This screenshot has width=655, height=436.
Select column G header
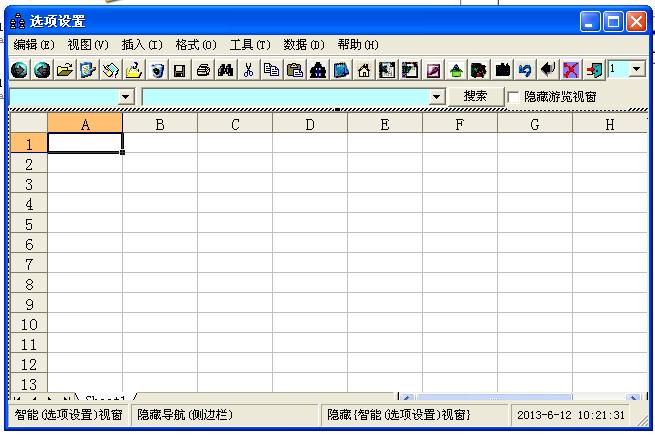[535, 124]
